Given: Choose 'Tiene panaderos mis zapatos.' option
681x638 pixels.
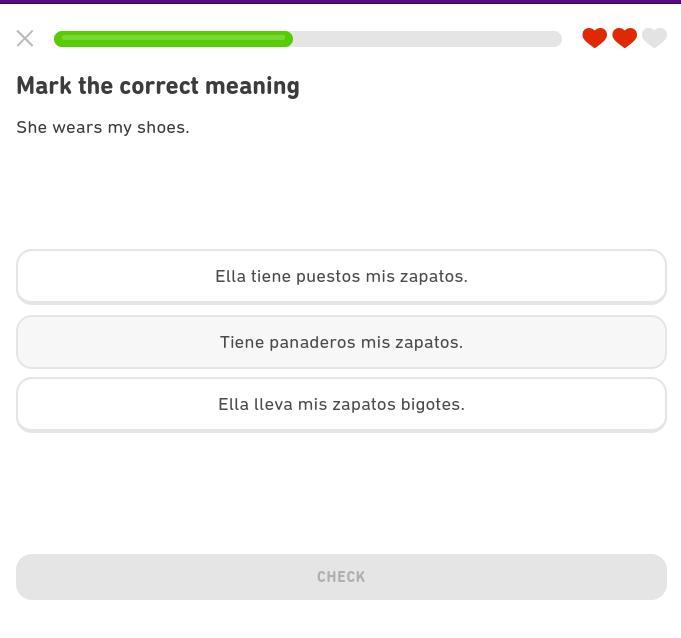Looking at the screenshot, I should pyautogui.click(x=341, y=342).
